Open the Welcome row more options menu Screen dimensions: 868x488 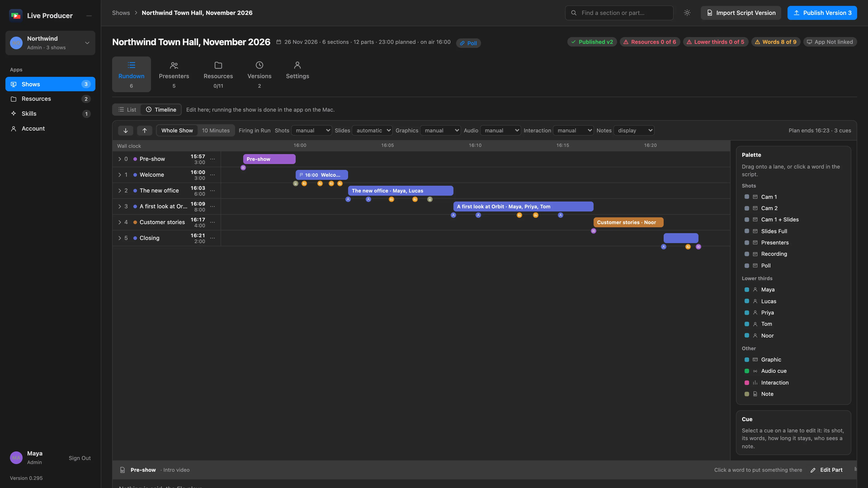coord(213,175)
